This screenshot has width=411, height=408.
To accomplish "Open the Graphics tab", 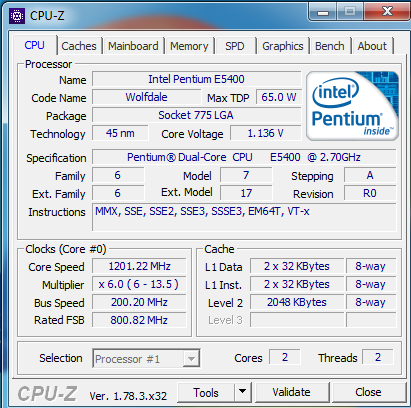I will pyautogui.click(x=283, y=46).
